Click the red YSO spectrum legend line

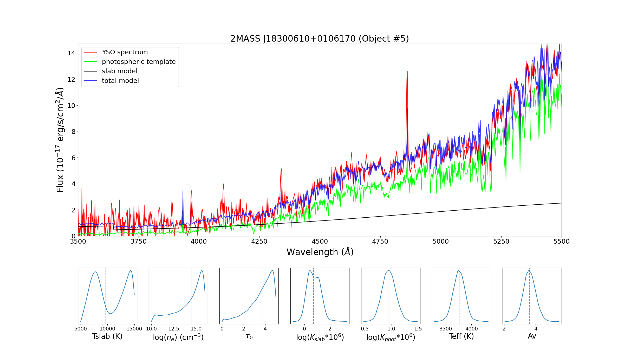pos(90,52)
